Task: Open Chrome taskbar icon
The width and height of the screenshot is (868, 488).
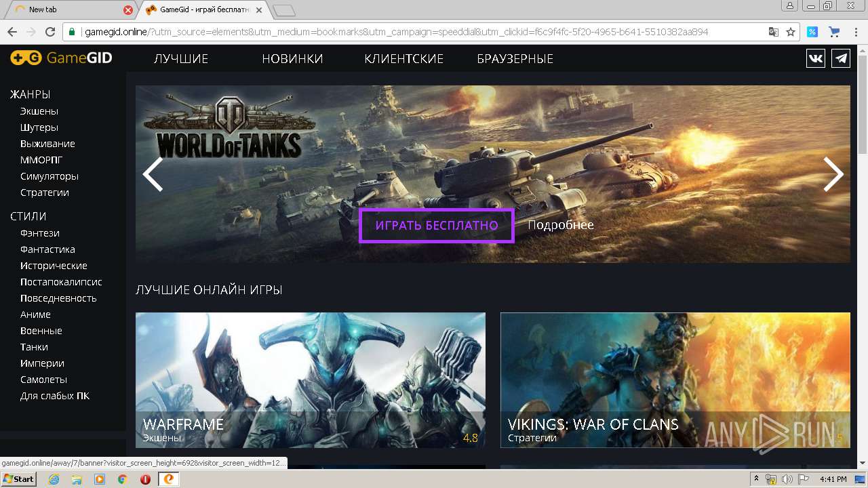Action: click(x=122, y=479)
